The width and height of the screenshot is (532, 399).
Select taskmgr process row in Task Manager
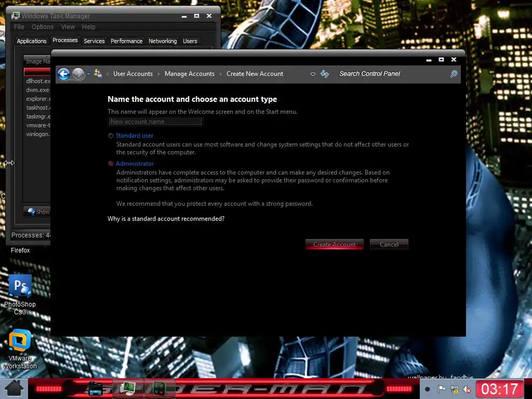(37, 116)
